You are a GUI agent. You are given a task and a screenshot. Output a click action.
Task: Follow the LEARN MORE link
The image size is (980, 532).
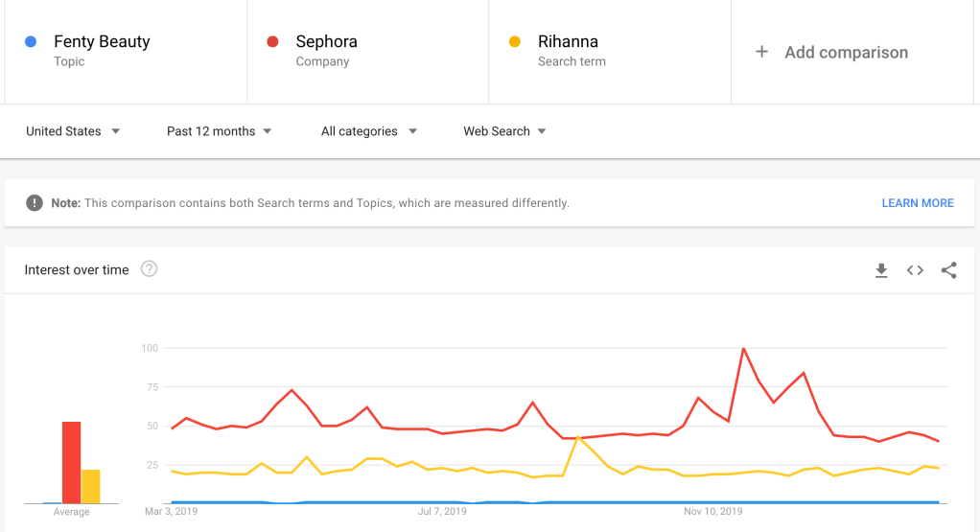917,203
